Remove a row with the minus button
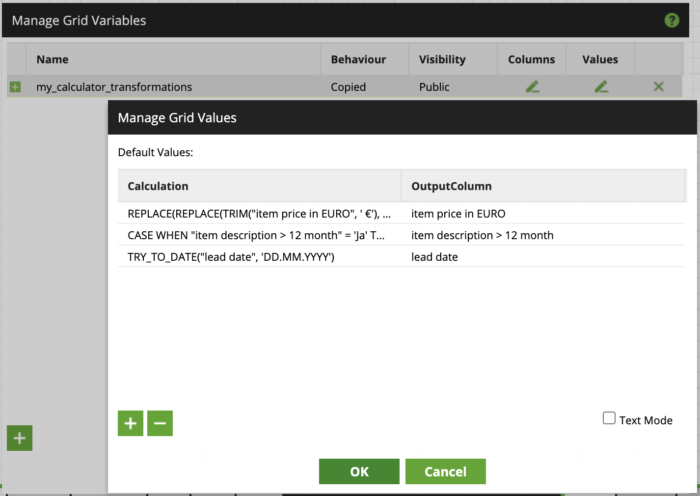Image resolution: width=700 pixels, height=496 pixels. 160,423
